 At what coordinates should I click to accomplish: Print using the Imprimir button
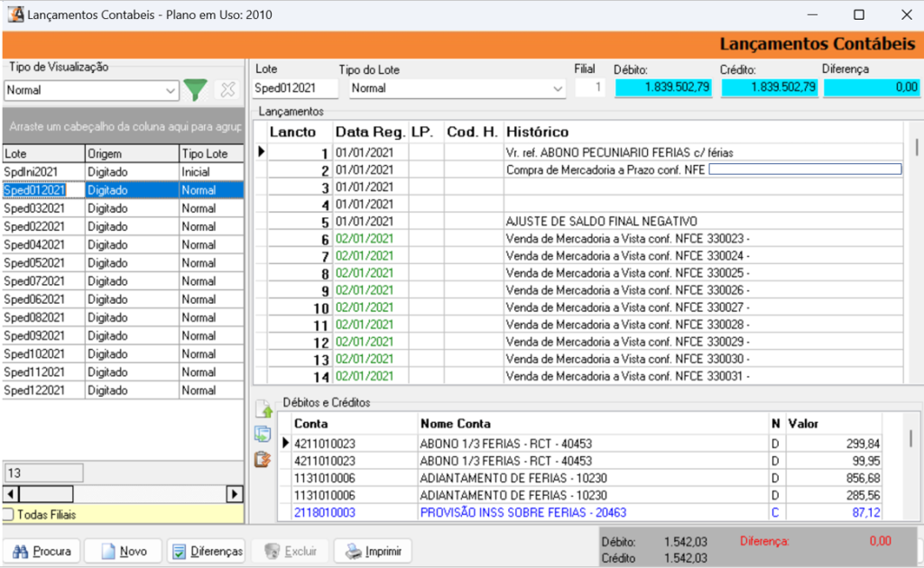click(x=373, y=552)
